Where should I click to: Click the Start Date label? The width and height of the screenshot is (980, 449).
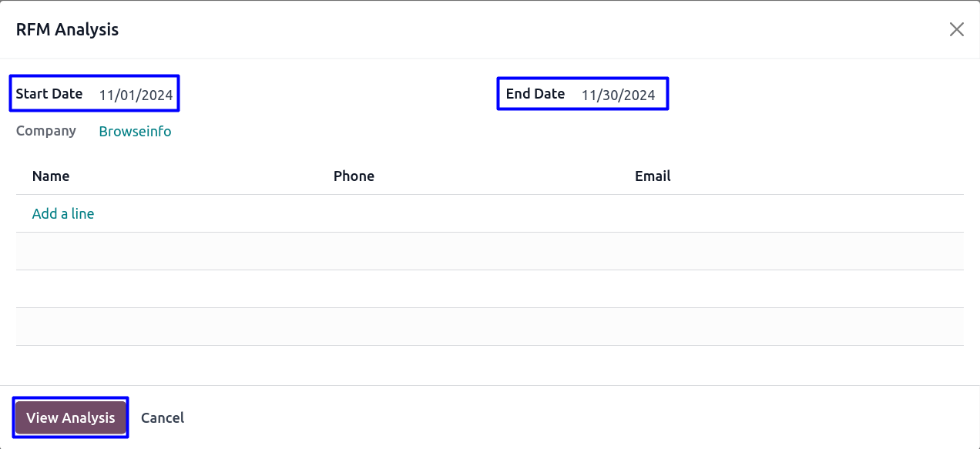click(x=49, y=94)
